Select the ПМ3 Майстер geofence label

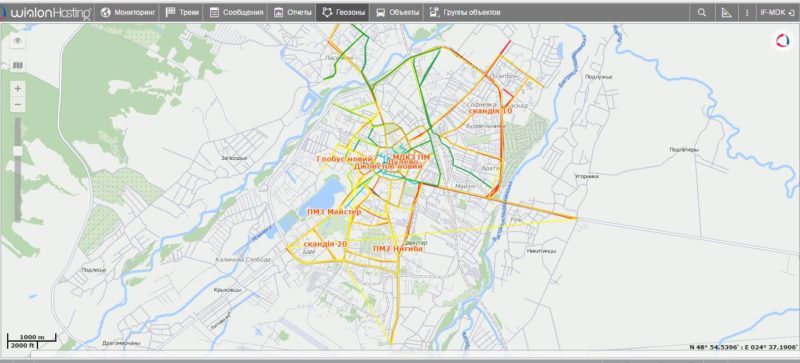coord(334,211)
